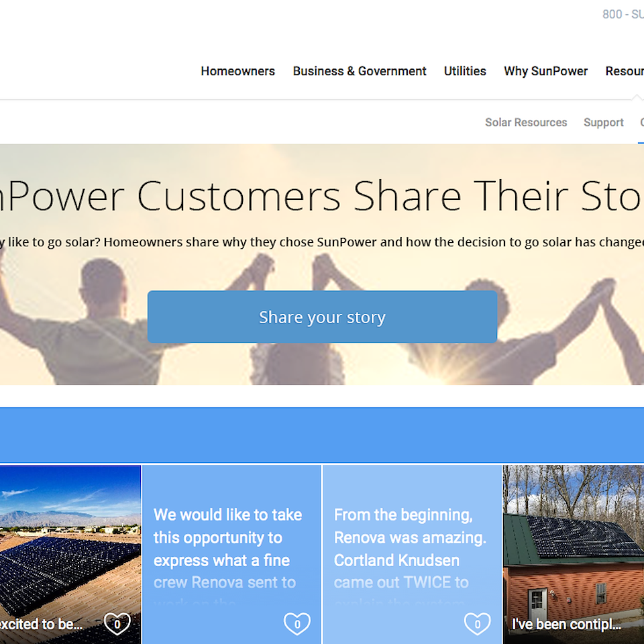644x644 pixels.
Task: Read the 'We would like to take' story
Action: point(228,548)
